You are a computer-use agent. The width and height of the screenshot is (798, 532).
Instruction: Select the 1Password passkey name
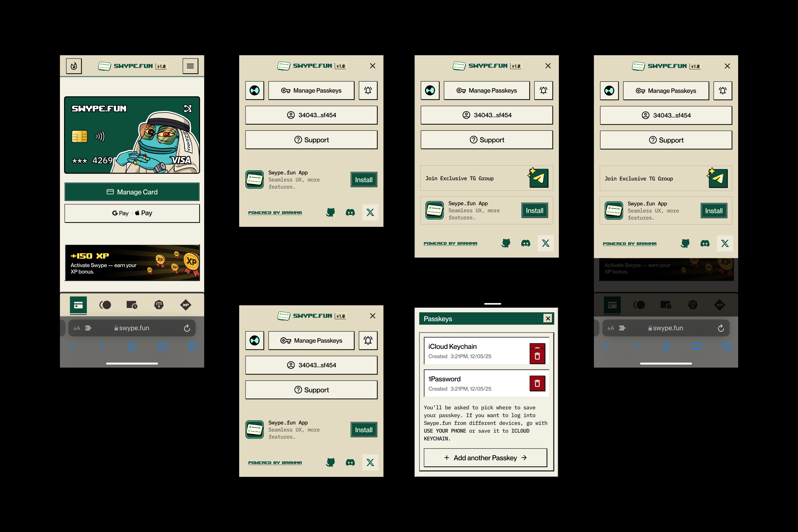(x=444, y=379)
